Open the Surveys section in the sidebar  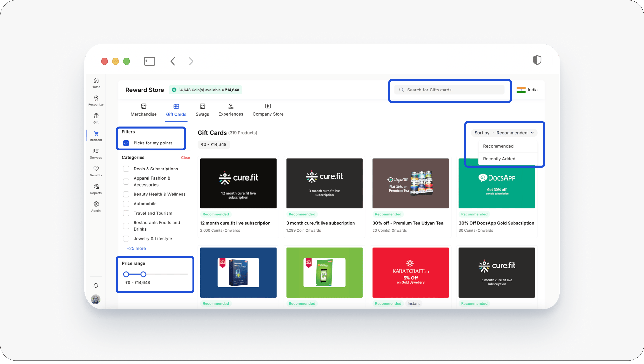[96, 154]
